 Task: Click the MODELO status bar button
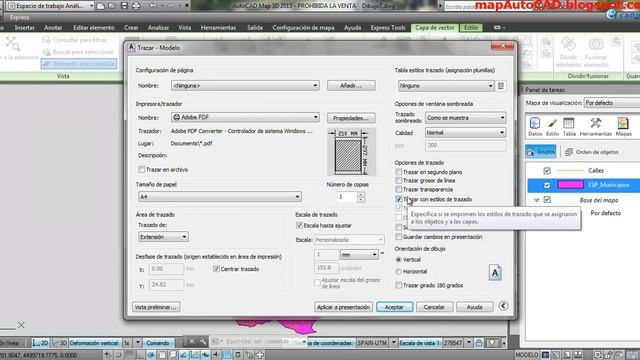tap(527, 355)
